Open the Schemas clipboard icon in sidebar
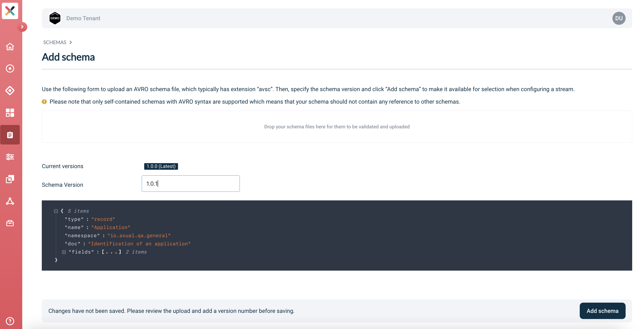Viewport: 644px width, 329px height. 10,135
